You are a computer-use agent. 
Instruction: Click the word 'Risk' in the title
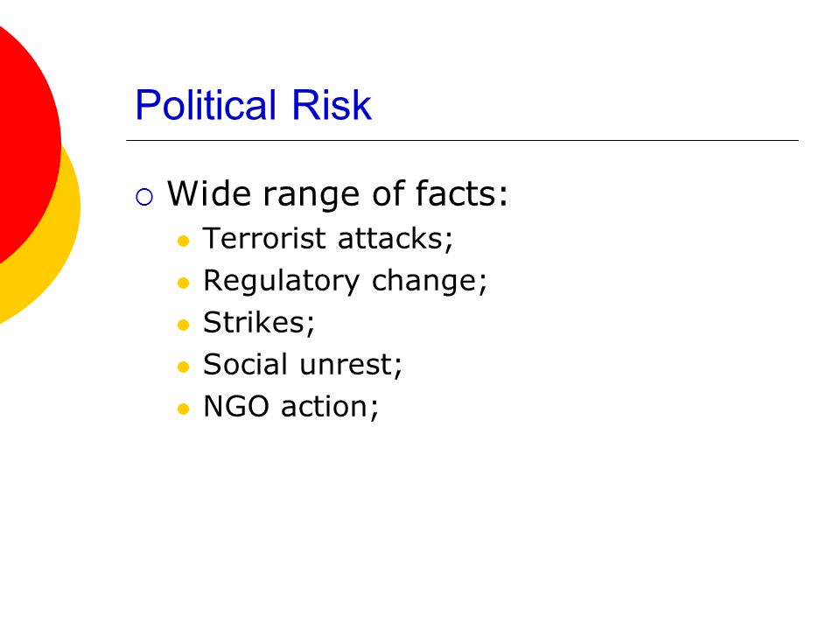[x=331, y=104]
